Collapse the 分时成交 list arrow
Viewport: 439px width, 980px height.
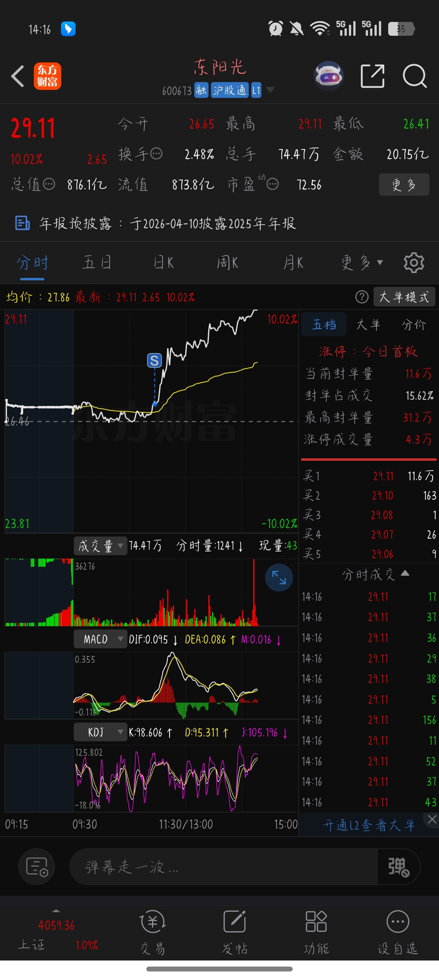click(405, 573)
